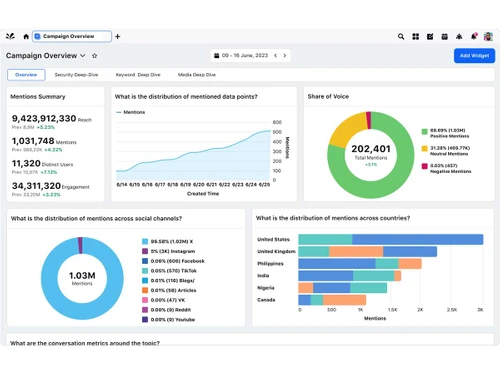Click the mentions across countries title
Viewport: 500px width, 375px height.
(333, 218)
